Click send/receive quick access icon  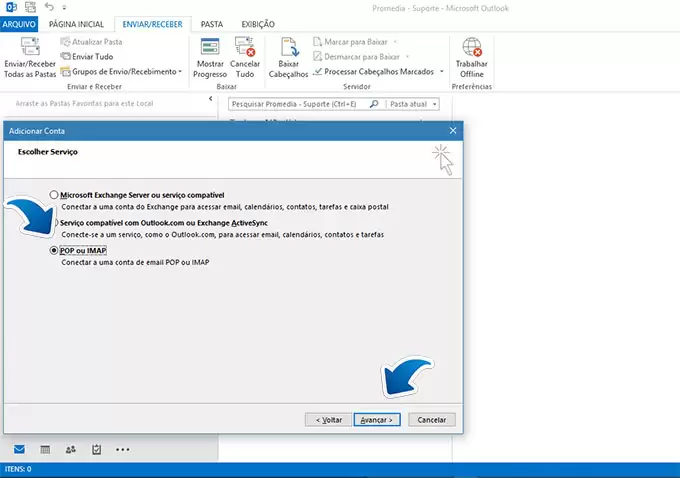30,7
